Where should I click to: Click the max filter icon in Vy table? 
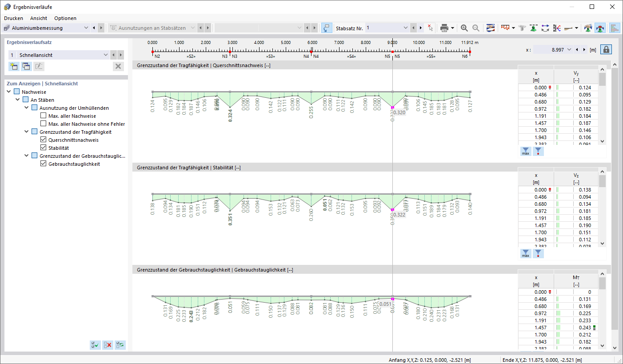click(526, 152)
